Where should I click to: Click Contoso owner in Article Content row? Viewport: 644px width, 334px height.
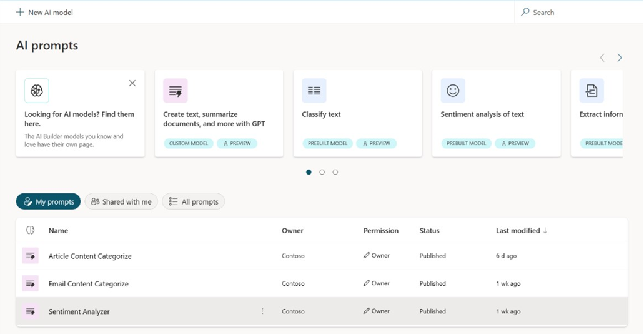tap(293, 256)
